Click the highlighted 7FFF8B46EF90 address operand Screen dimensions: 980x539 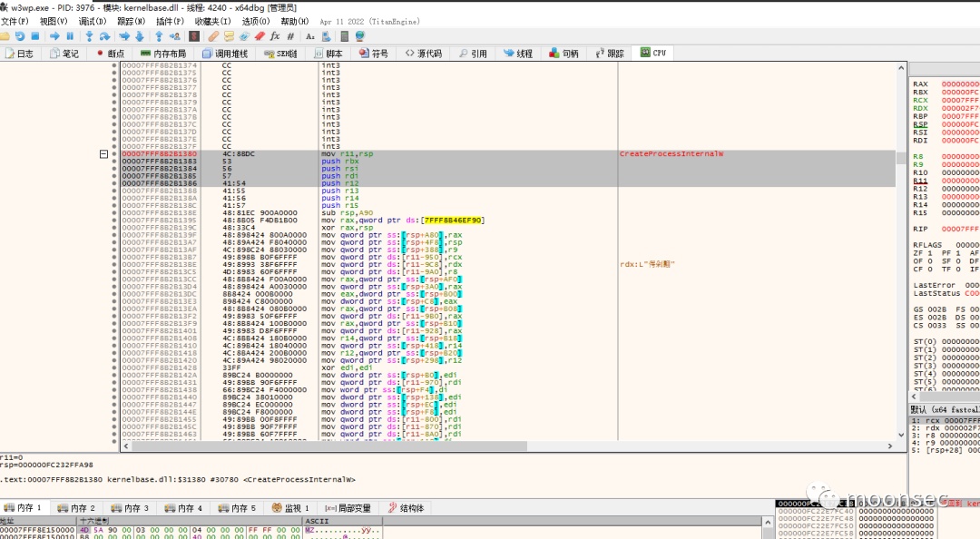click(453, 220)
